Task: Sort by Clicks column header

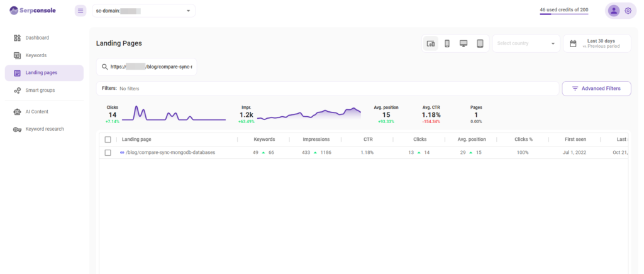Action: point(419,140)
